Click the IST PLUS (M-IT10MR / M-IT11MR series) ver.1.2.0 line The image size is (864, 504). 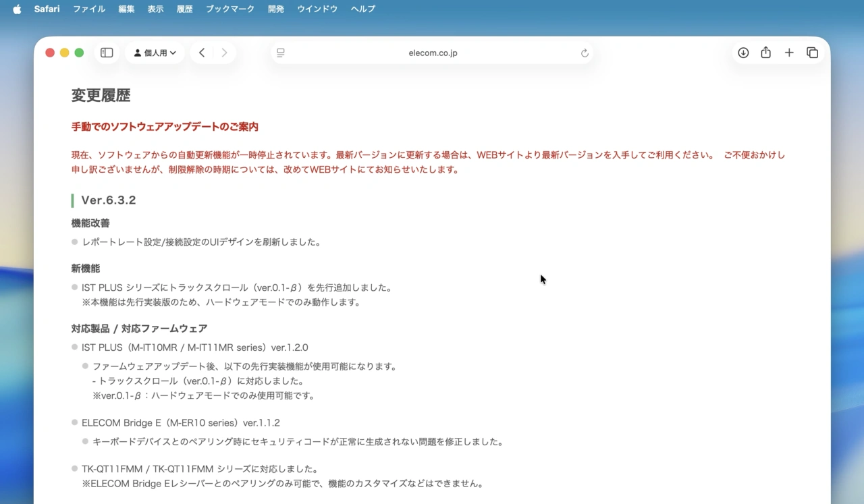tap(195, 347)
